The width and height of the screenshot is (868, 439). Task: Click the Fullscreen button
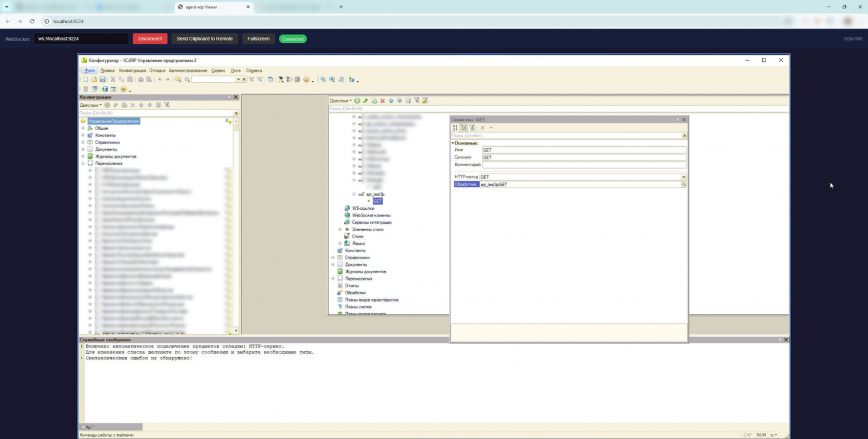258,39
